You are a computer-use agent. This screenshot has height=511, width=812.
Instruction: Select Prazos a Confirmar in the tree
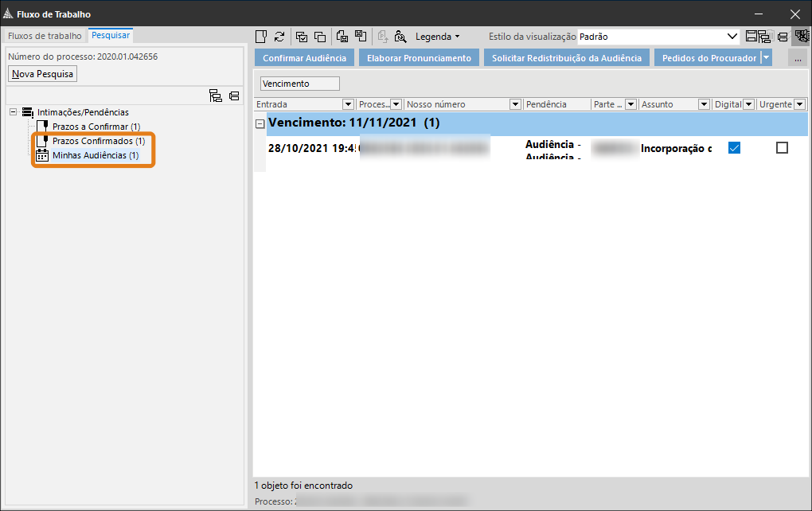(90, 127)
